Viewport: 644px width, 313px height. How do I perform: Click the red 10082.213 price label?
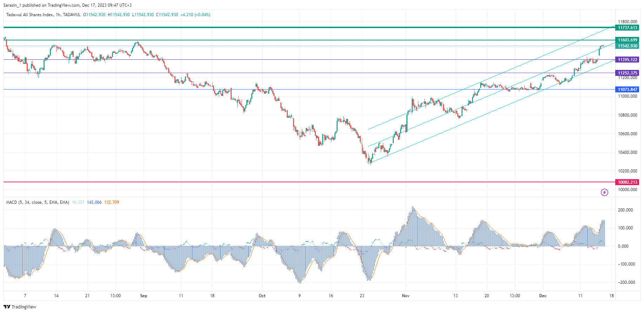pos(628,182)
